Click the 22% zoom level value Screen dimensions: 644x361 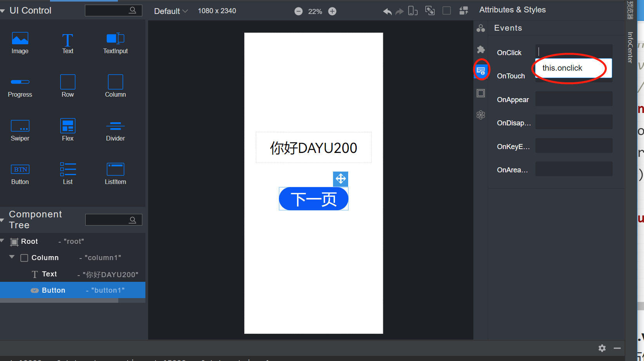coord(315,12)
